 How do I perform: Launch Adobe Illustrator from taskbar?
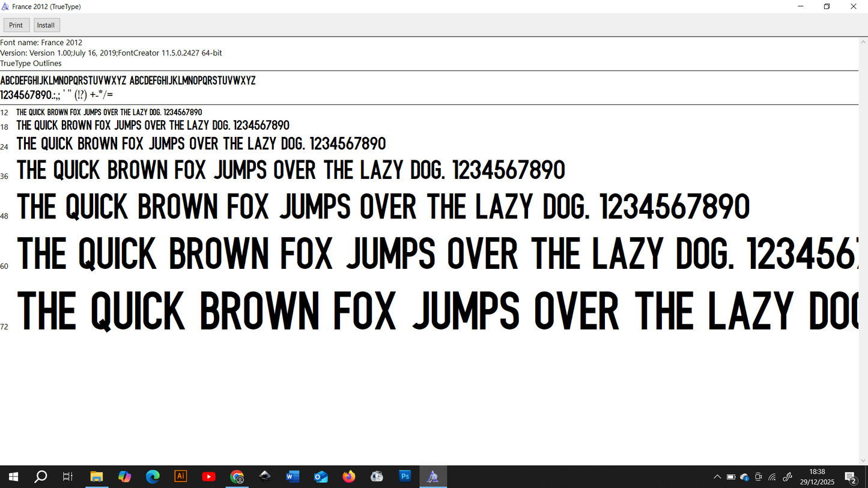point(181,477)
